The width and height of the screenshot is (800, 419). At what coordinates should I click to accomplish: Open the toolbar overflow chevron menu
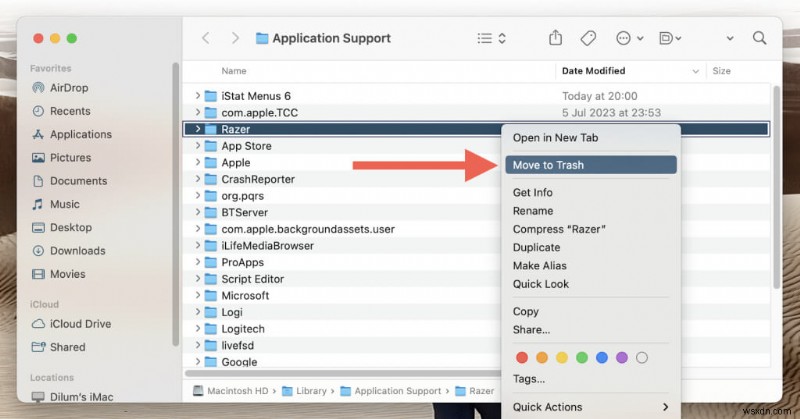pyautogui.click(x=730, y=38)
